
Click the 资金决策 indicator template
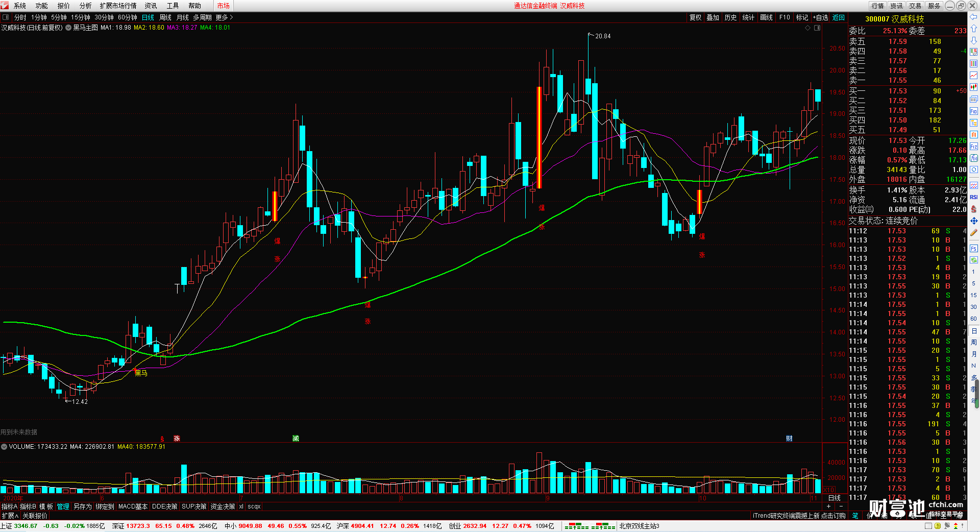pyautogui.click(x=223, y=506)
